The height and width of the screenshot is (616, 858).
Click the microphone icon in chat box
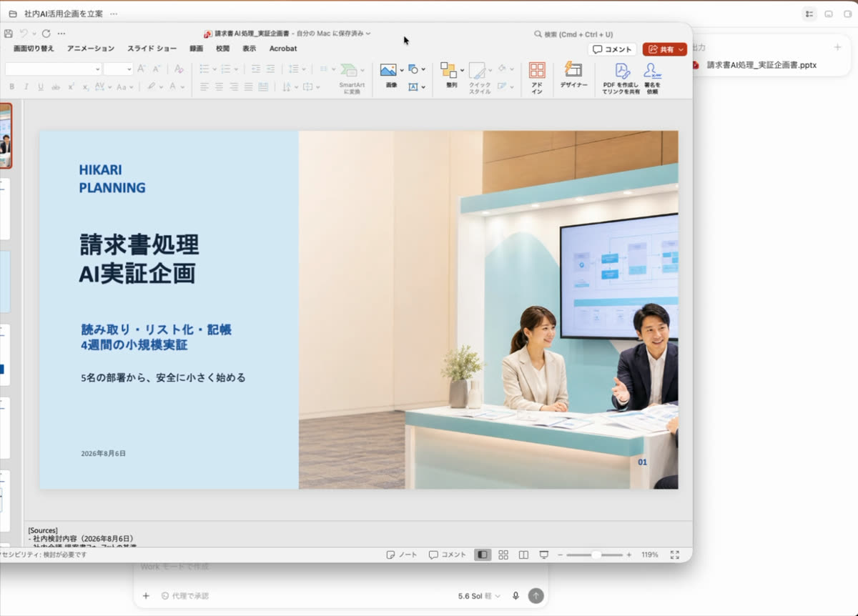click(x=516, y=595)
